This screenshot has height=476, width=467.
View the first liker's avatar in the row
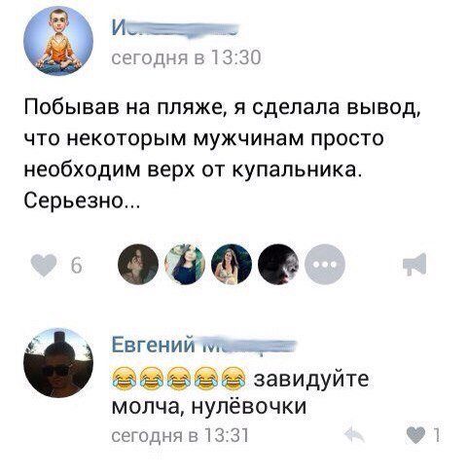[x=138, y=265]
